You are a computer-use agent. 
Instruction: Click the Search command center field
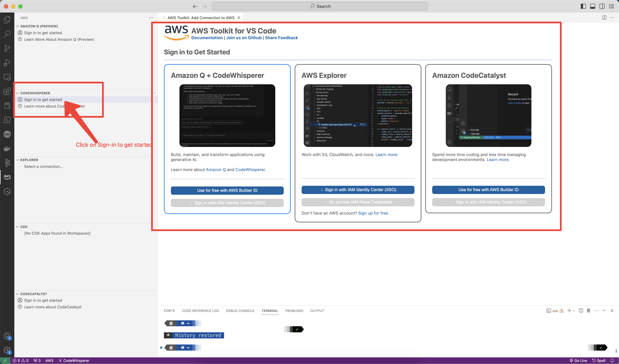click(320, 6)
